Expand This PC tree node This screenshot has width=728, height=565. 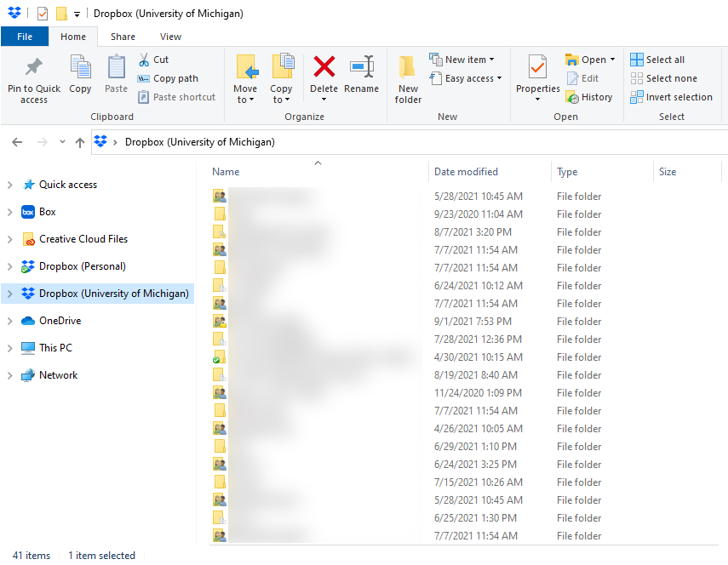pyautogui.click(x=9, y=348)
